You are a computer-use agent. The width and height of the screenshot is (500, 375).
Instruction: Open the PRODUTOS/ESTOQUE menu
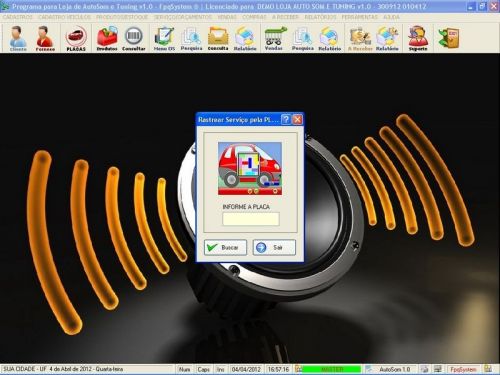click(122, 17)
